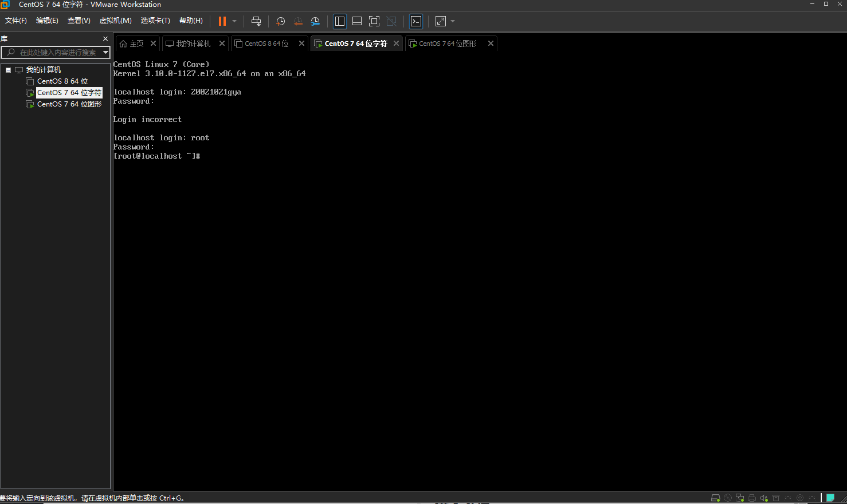Close the CentOS 7 64 位字符 tab
Viewport: 847px width, 504px height.
pyautogui.click(x=396, y=44)
